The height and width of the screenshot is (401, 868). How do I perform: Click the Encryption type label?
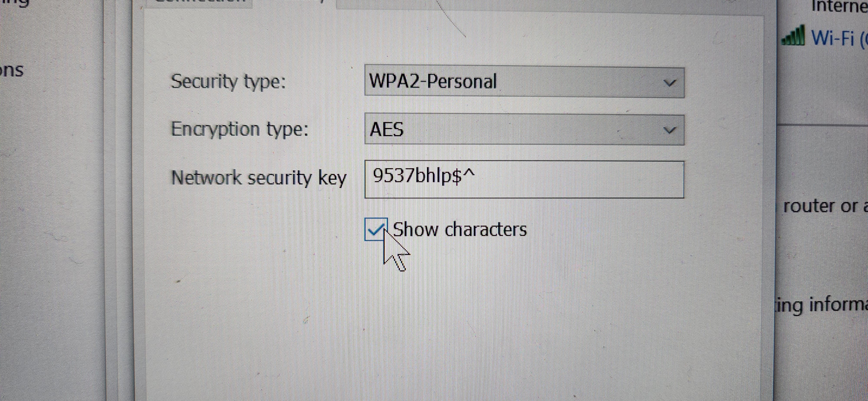[x=240, y=130]
